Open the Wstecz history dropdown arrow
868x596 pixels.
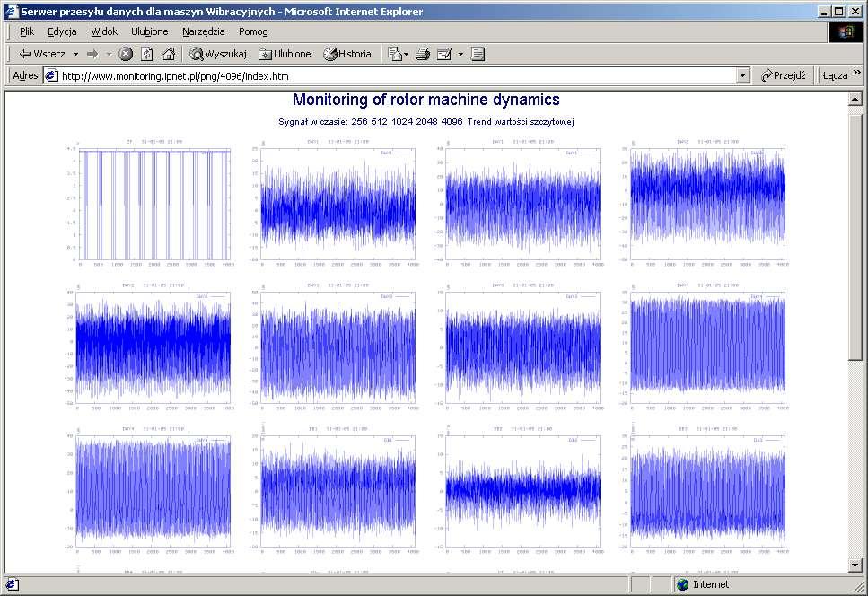pyautogui.click(x=75, y=54)
